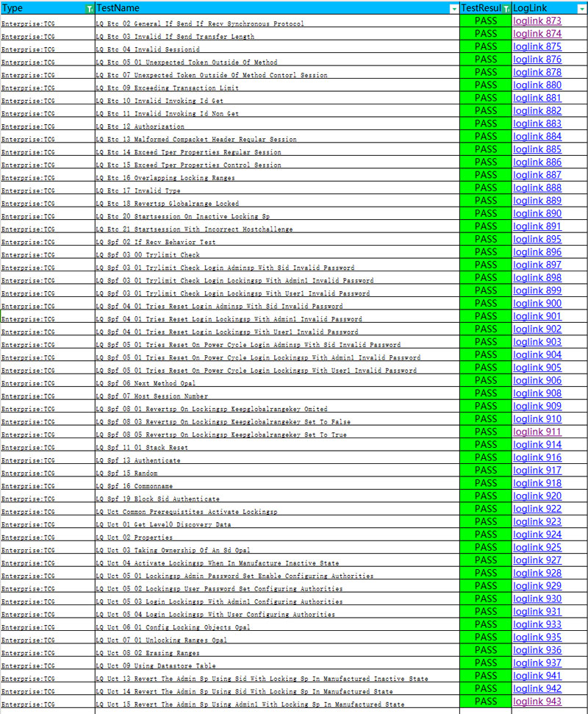Follow the loglink 875 hyperlink
The image size is (588, 714).
(x=537, y=46)
